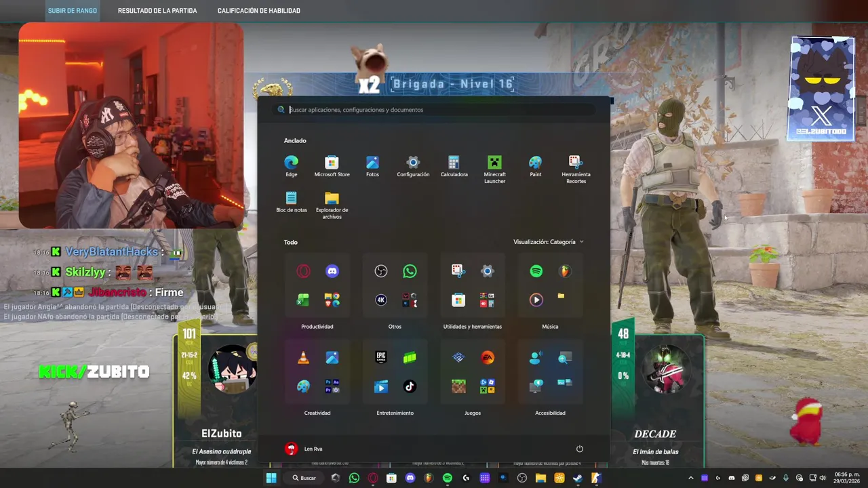Open Explorador de archivos pinned app
The width and height of the screenshot is (868, 488).
332,205
